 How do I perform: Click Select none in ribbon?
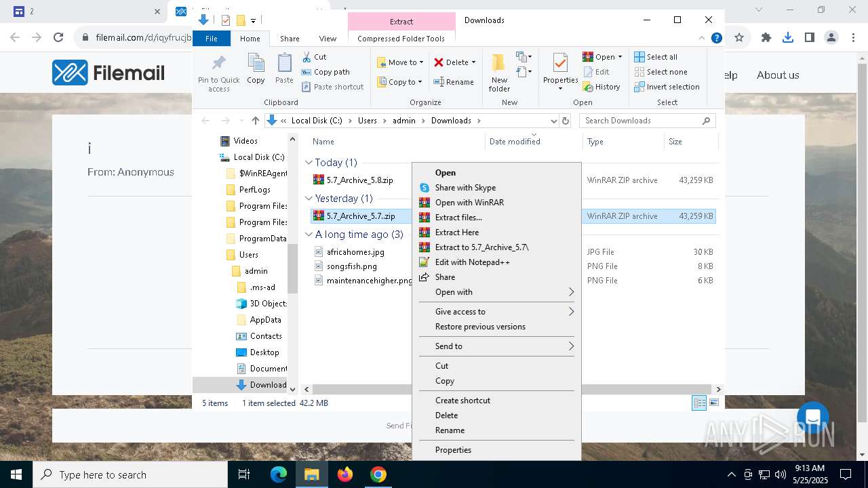[660, 72]
